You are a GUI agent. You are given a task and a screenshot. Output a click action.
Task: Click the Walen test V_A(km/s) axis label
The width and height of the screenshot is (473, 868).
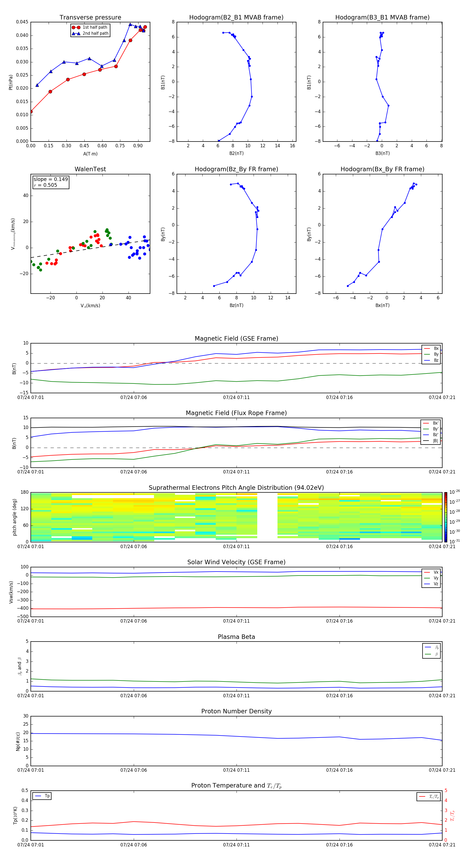point(90,306)
